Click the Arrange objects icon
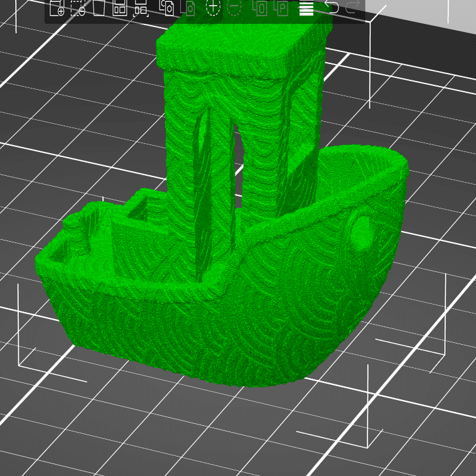Viewport: 476px width, 476px height. [x=119, y=8]
